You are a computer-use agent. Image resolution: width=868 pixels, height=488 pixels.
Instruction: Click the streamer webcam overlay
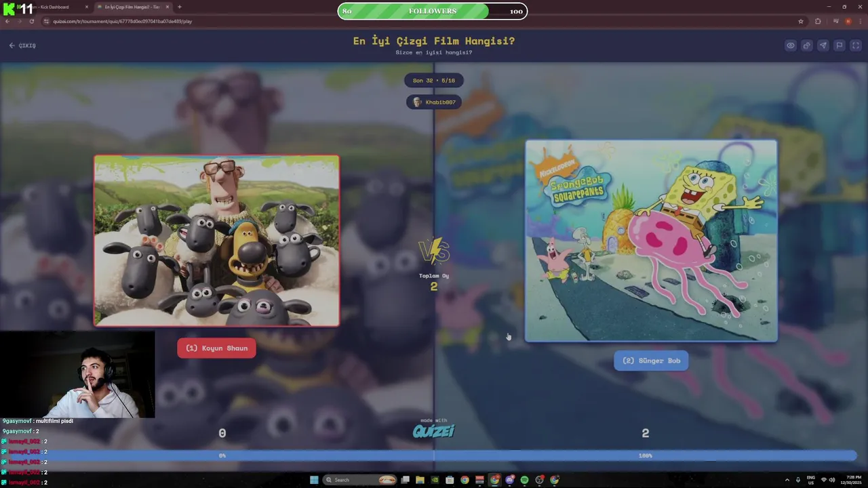(77, 374)
